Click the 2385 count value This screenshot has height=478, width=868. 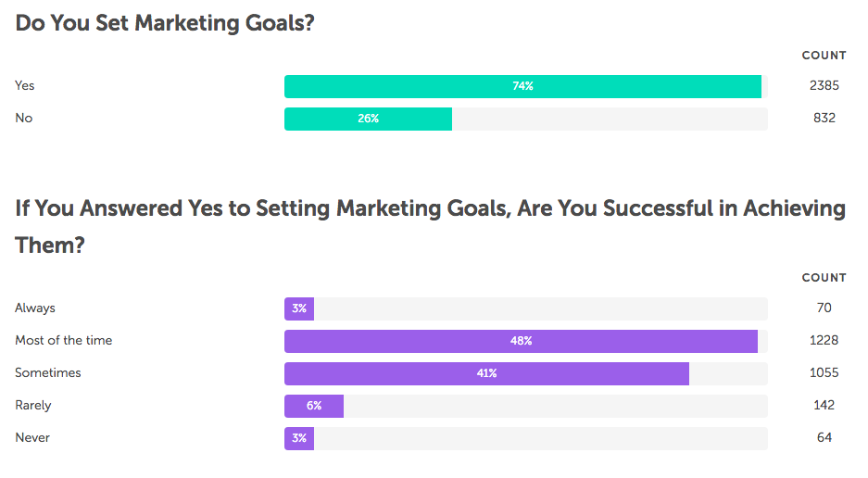point(824,85)
